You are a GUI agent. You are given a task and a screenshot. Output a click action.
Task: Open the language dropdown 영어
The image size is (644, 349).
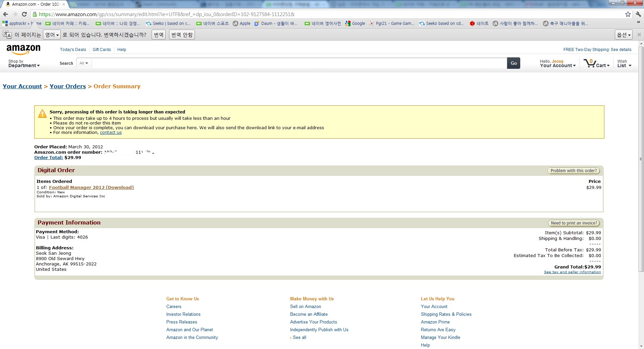tap(52, 35)
